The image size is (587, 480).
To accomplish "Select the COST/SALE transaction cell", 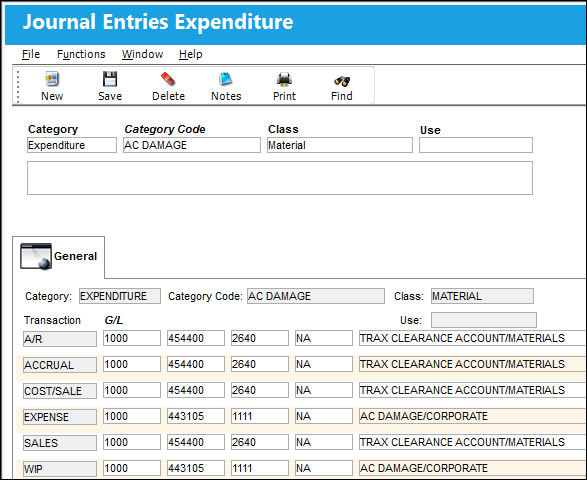I will (x=60, y=391).
